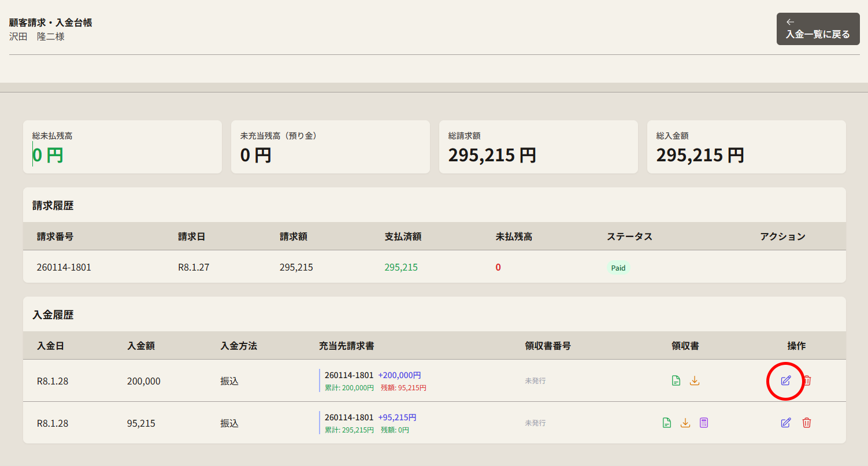Click the 総未払残高 summary card
The image size is (868, 466).
pos(123,147)
